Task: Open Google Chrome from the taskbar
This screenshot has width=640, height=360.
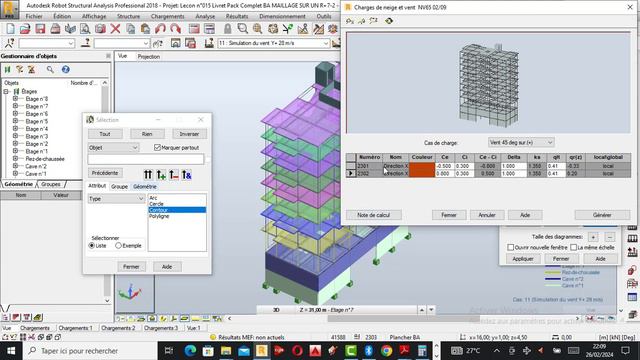Action: point(387,351)
